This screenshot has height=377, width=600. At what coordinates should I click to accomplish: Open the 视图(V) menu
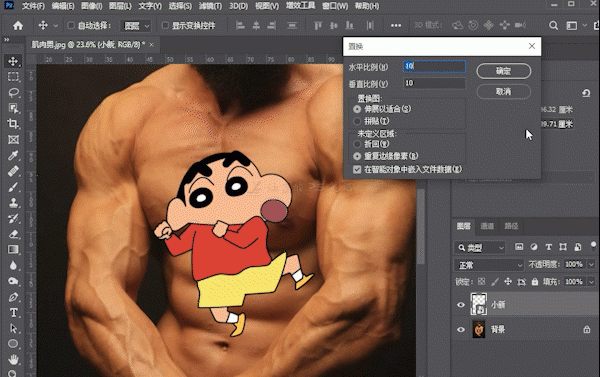[x=267, y=7]
